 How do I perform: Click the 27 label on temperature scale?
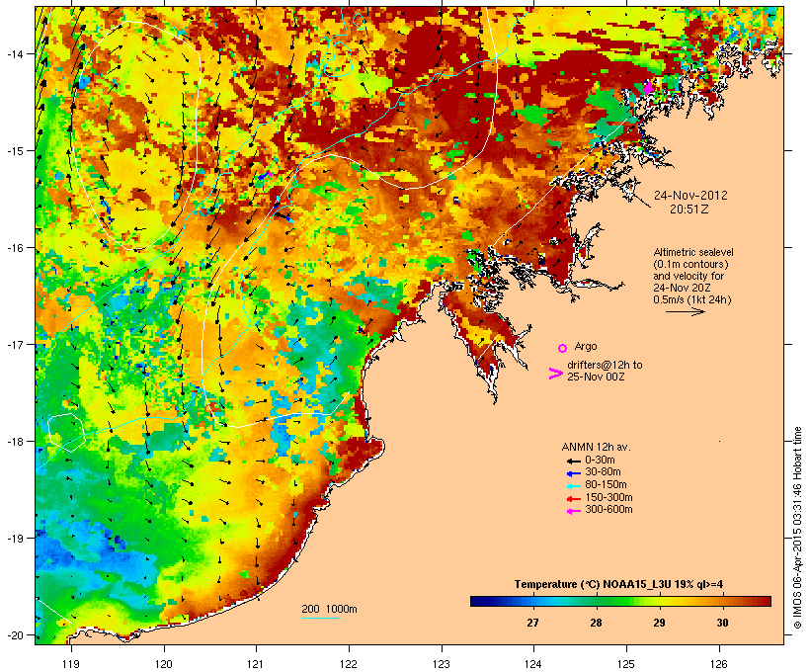pyautogui.click(x=532, y=623)
